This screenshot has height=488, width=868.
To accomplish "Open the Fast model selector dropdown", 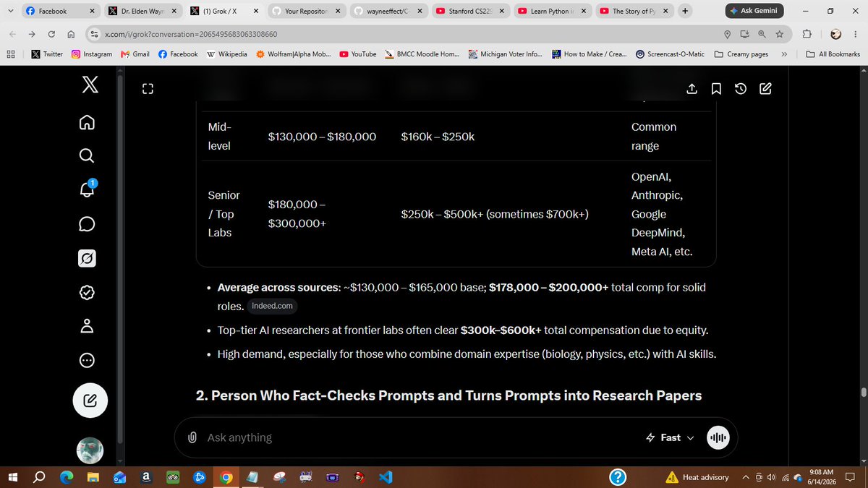I will point(670,437).
